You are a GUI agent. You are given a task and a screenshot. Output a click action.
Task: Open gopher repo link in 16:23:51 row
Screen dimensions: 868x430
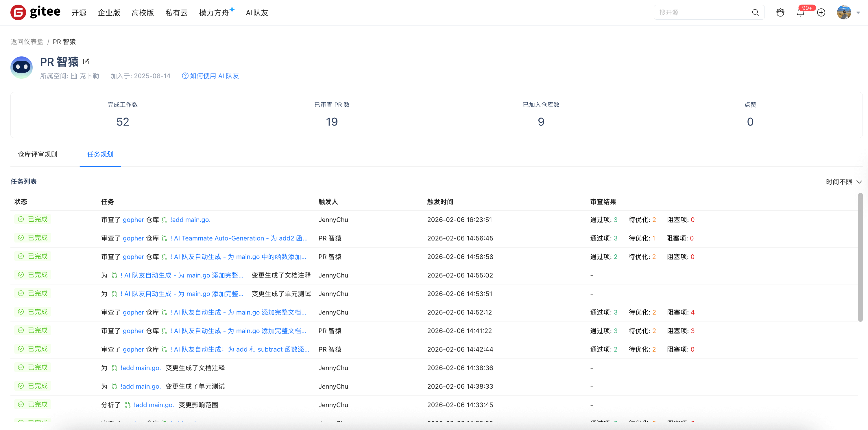133,220
